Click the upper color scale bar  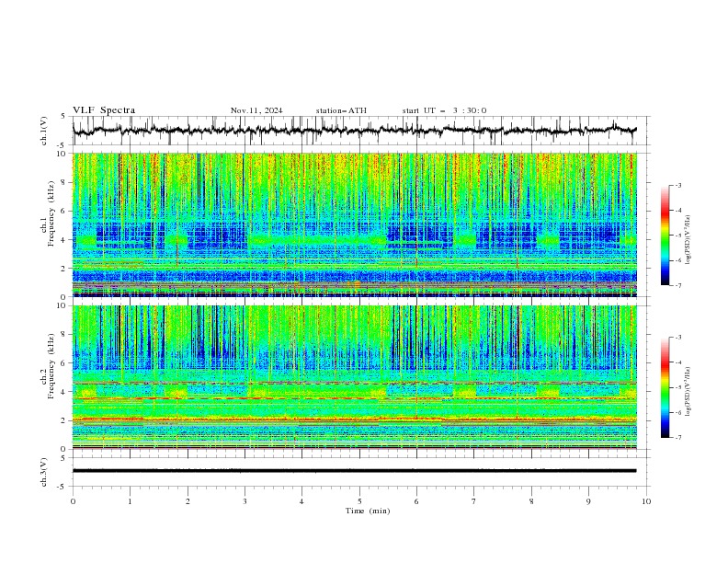pos(665,236)
